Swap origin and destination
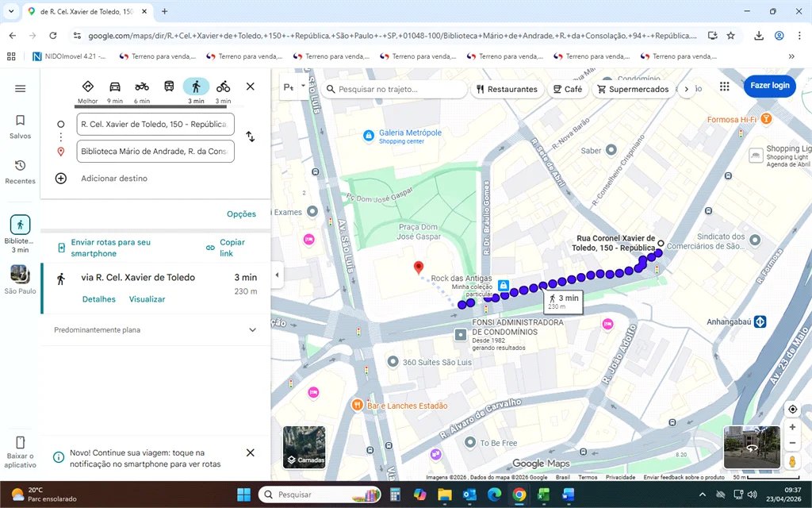Image resolution: width=812 pixels, height=508 pixels. [250, 137]
